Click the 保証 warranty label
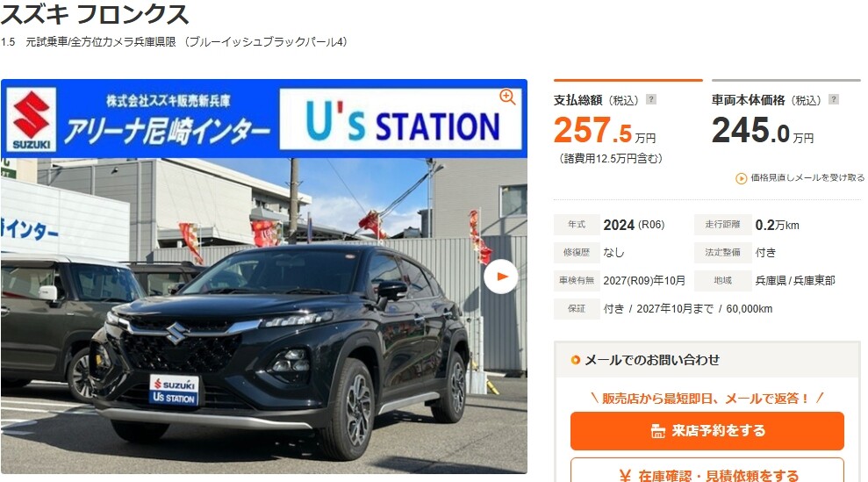This screenshot has width=868, height=482. coord(577,308)
